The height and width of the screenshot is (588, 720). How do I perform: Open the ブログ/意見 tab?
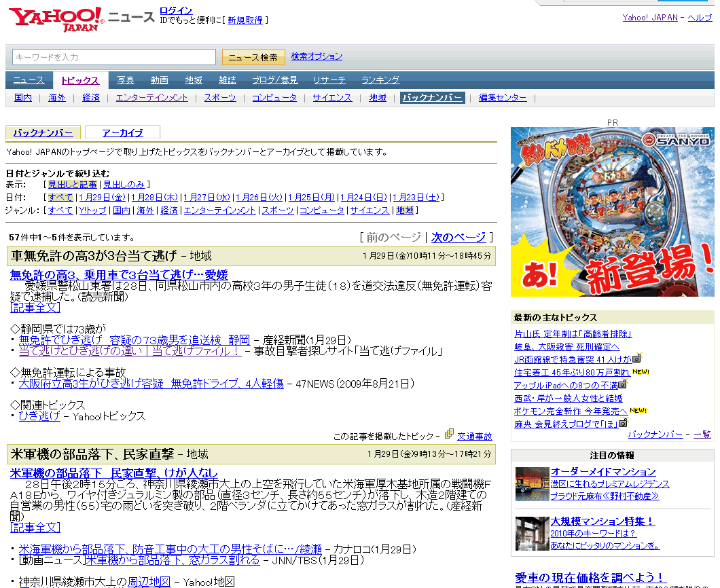275,80
